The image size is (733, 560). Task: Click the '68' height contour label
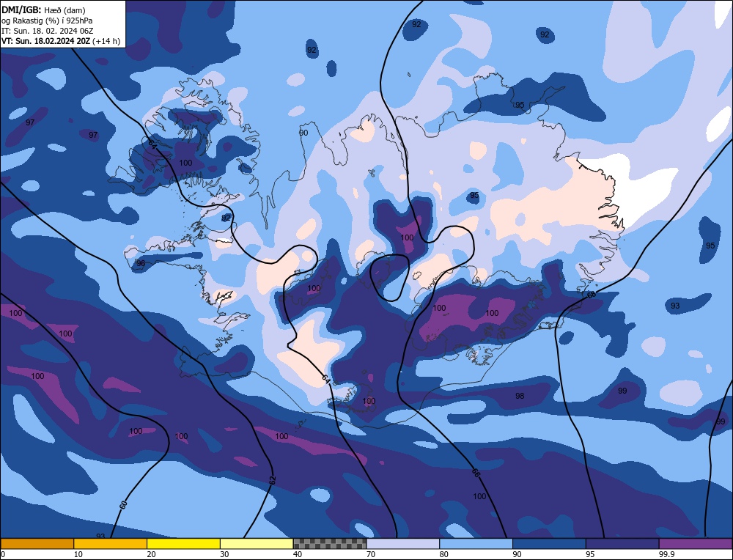click(592, 295)
